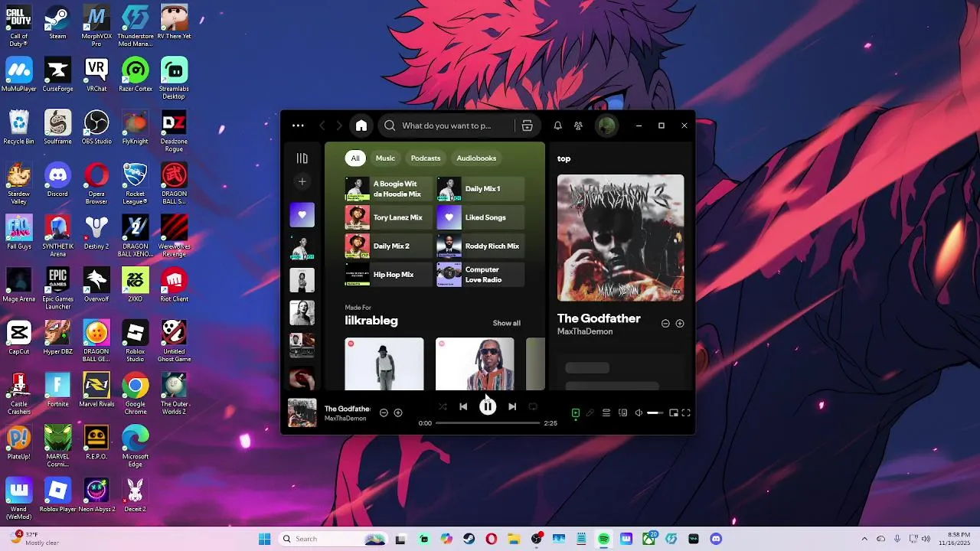Open The Godfather title in Now Playing panel
Image resolution: width=980 pixels, height=551 pixels.
click(x=599, y=318)
